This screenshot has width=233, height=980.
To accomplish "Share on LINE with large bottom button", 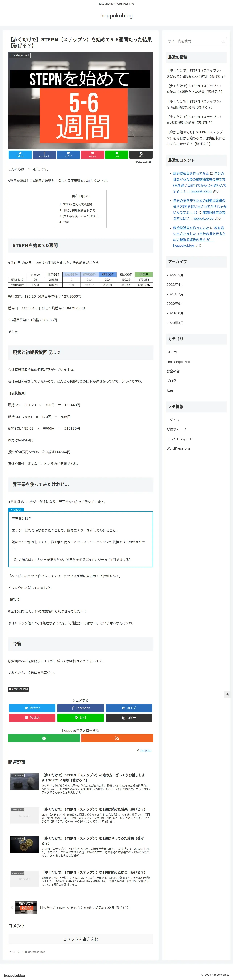I will pyautogui.click(x=81, y=718).
